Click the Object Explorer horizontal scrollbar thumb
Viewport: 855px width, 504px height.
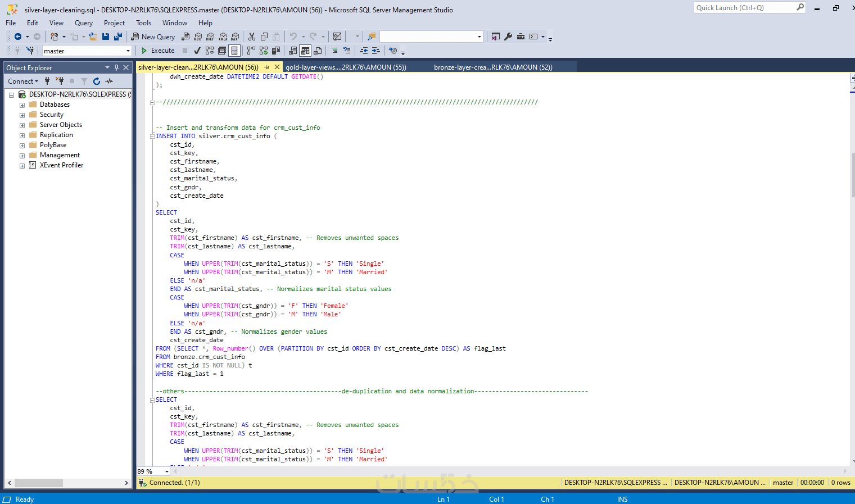39,483
